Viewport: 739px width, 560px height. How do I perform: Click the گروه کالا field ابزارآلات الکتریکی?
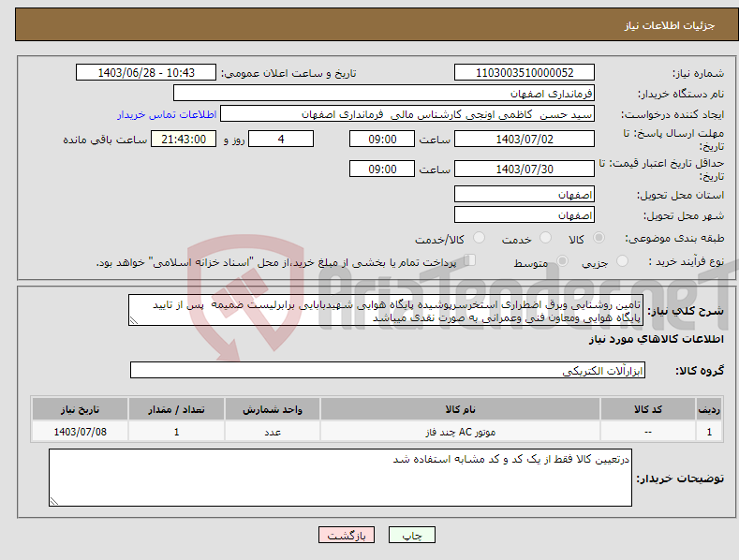388,370
